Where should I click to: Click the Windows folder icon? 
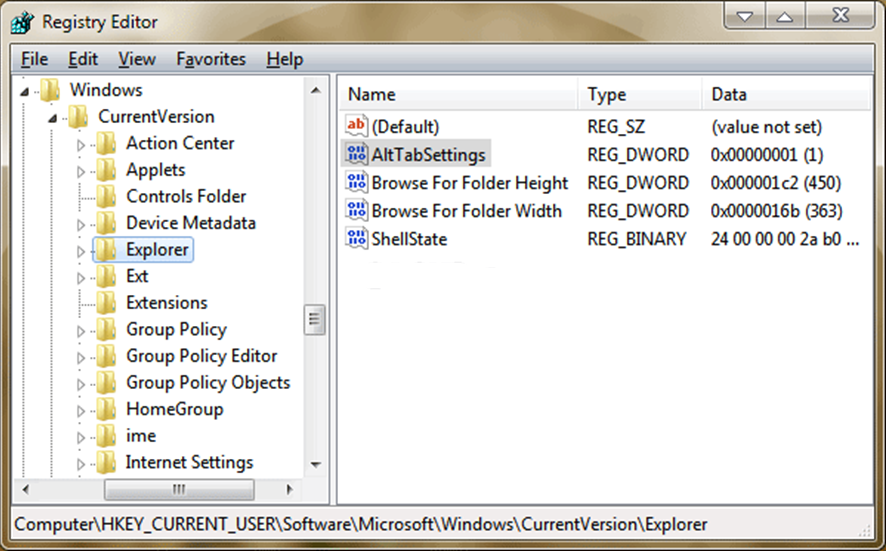point(50,90)
